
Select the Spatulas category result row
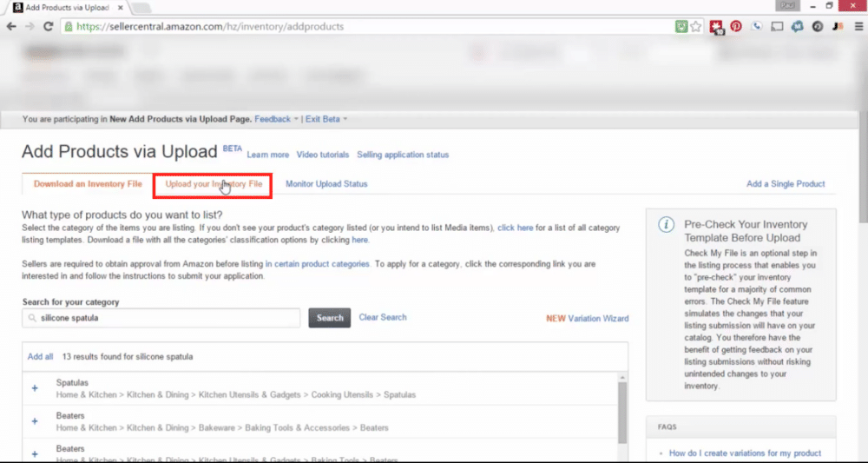[x=320, y=388]
